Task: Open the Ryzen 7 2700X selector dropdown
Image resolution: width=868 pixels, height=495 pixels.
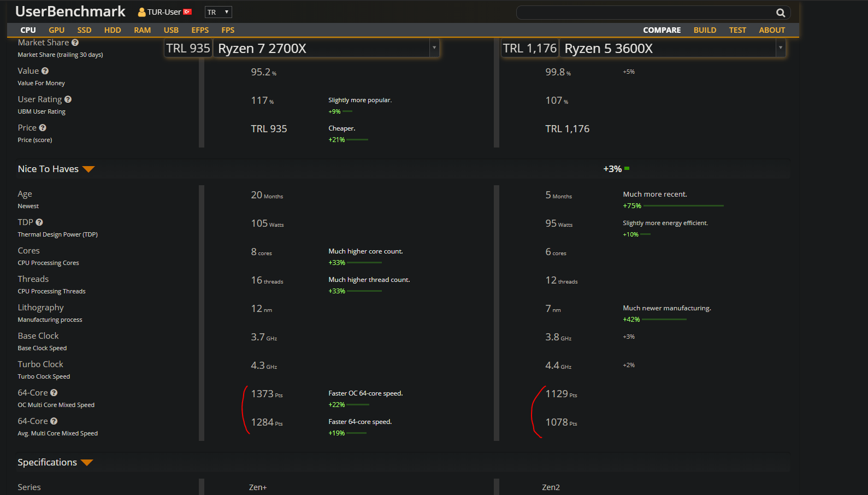Action: (434, 48)
